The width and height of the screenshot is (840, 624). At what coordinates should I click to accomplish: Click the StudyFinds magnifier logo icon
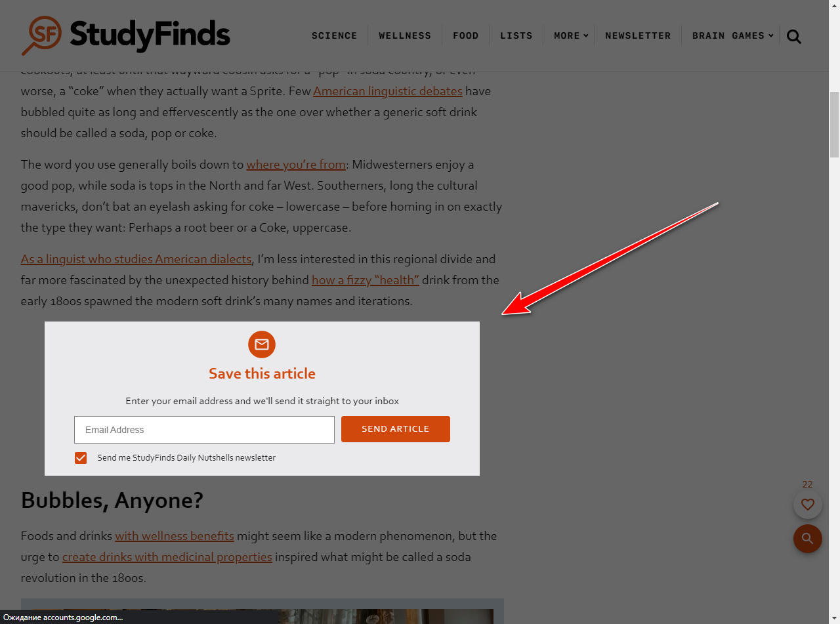(41, 35)
